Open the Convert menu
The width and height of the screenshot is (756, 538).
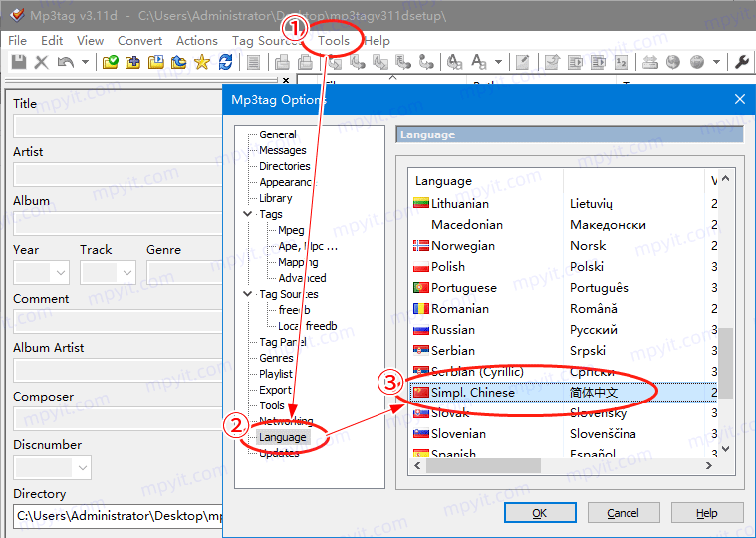[x=139, y=41]
